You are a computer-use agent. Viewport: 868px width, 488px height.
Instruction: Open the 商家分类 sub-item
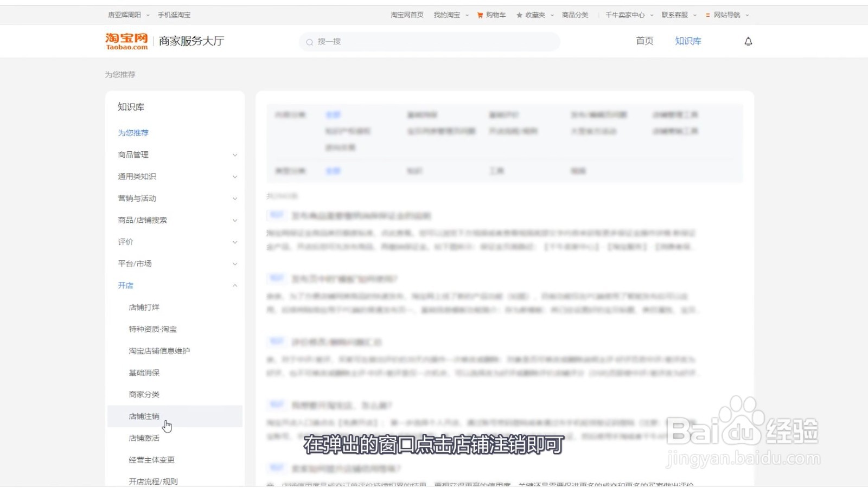click(144, 394)
